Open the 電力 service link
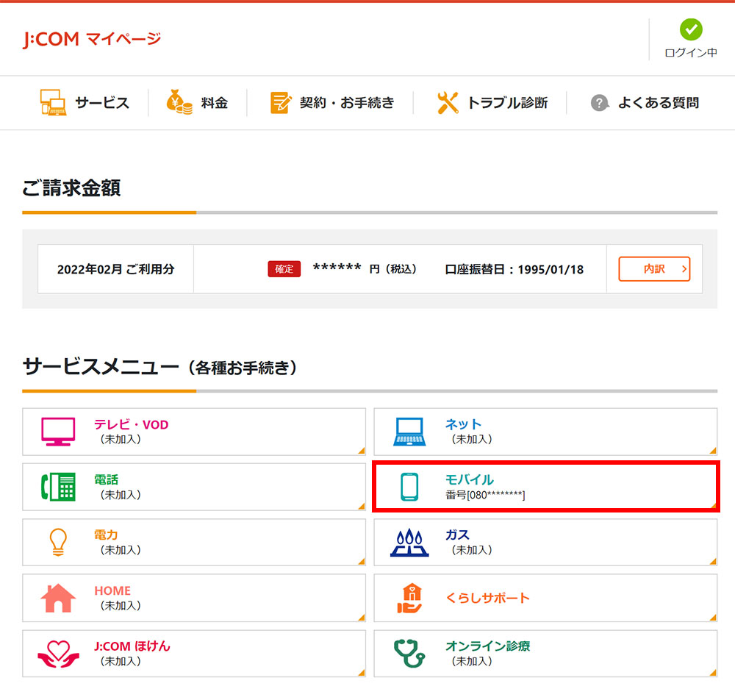 click(107, 535)
